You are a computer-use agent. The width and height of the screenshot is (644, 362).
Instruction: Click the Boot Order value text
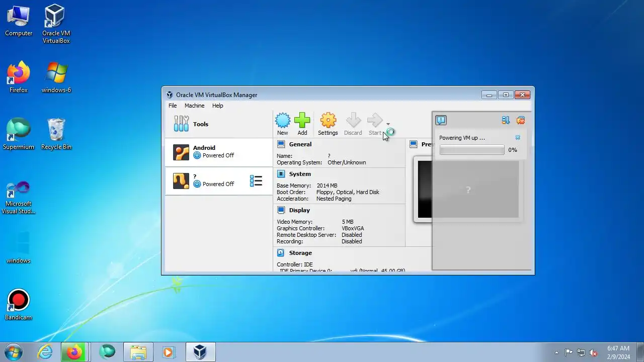pos(348,192)
